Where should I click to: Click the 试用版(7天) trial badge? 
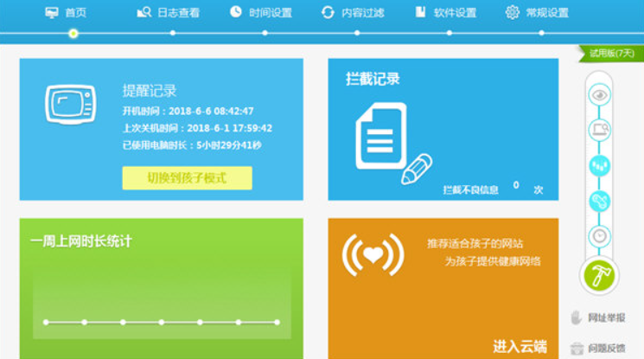pyautogui.click(x=611, y=54)
